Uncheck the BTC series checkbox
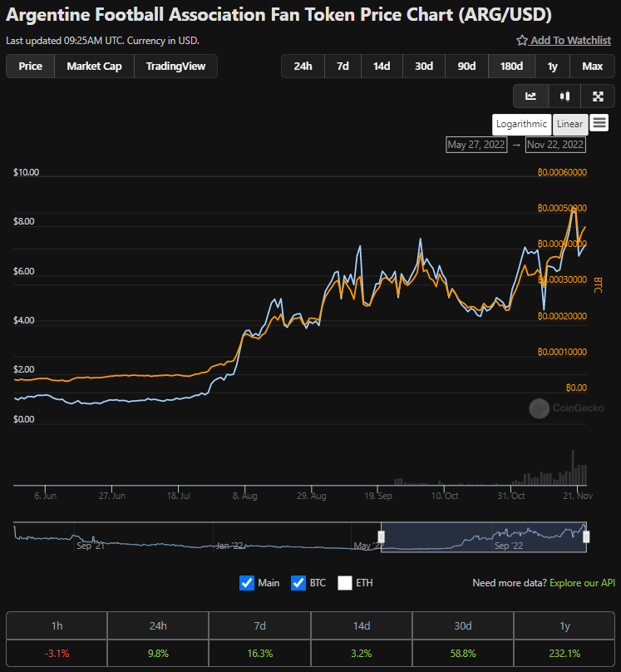The width and height of the screenshot is (621, 672). coord(298,583)
